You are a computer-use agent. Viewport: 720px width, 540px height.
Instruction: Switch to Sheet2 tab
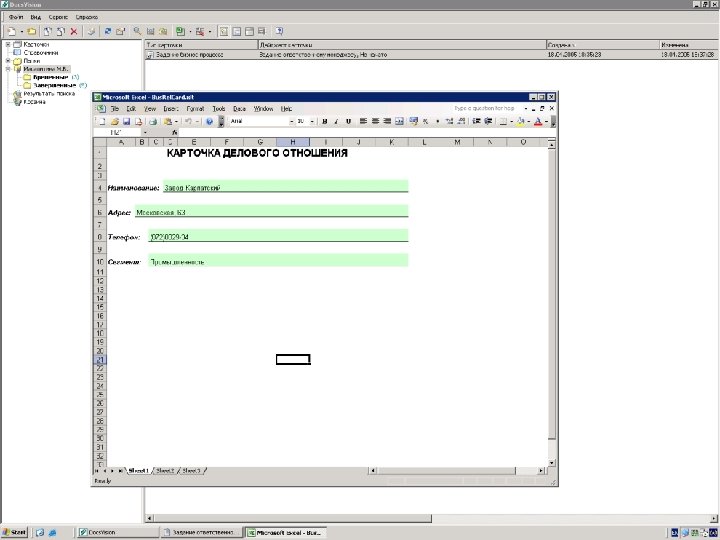click(x=165, y=471)
